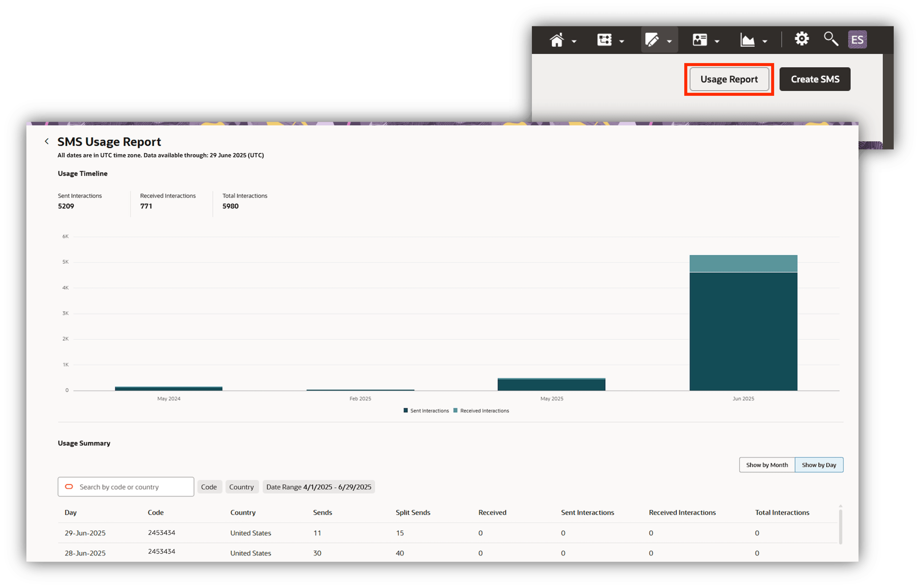Open the Date Range filter chip
Screen dimensions: 919x588
tap(319, 487)
